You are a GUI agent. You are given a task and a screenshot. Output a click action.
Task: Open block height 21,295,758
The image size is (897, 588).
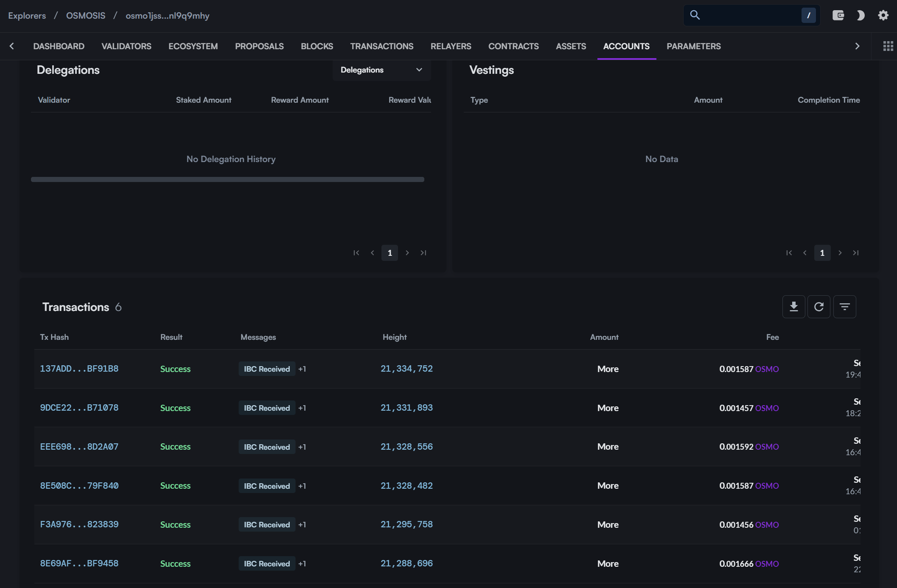coord(406,524)
